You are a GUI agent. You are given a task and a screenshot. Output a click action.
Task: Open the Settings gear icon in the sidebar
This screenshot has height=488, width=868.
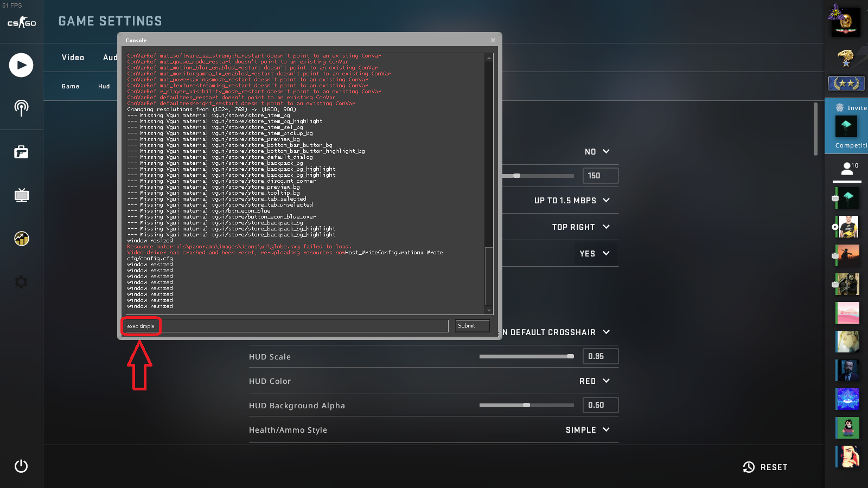pyautogui.click(x=21, y=282)
